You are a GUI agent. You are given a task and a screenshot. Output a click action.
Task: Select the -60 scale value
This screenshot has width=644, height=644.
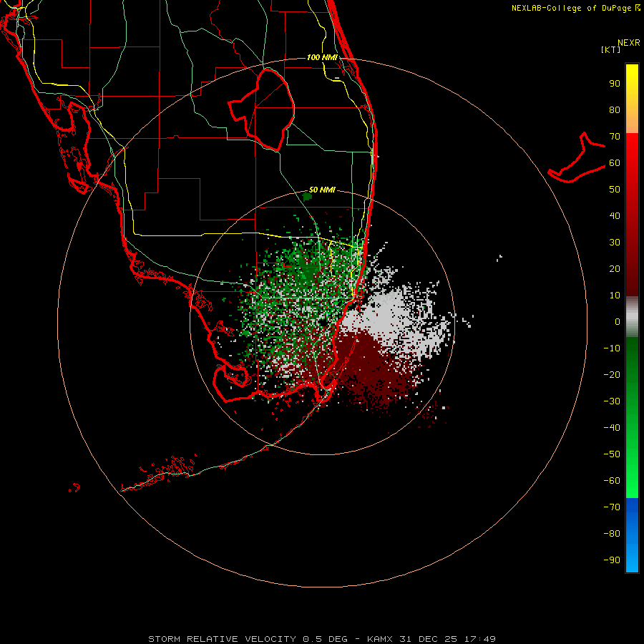point(612,481)
